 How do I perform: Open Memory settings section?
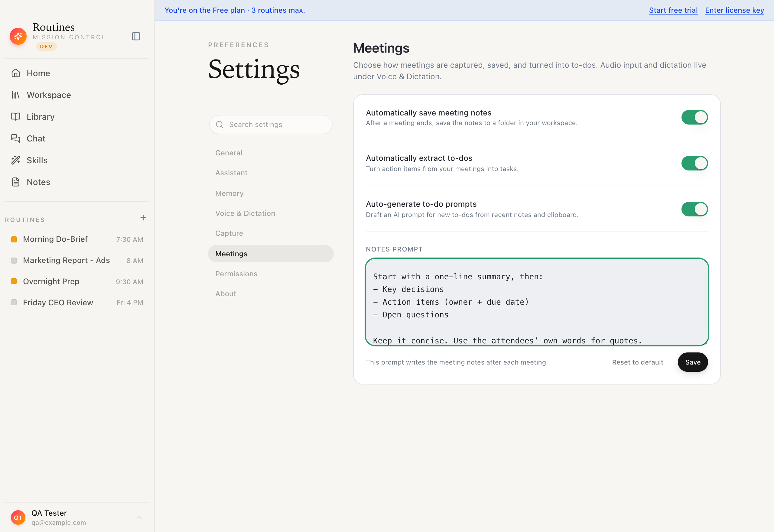[271, 193]
